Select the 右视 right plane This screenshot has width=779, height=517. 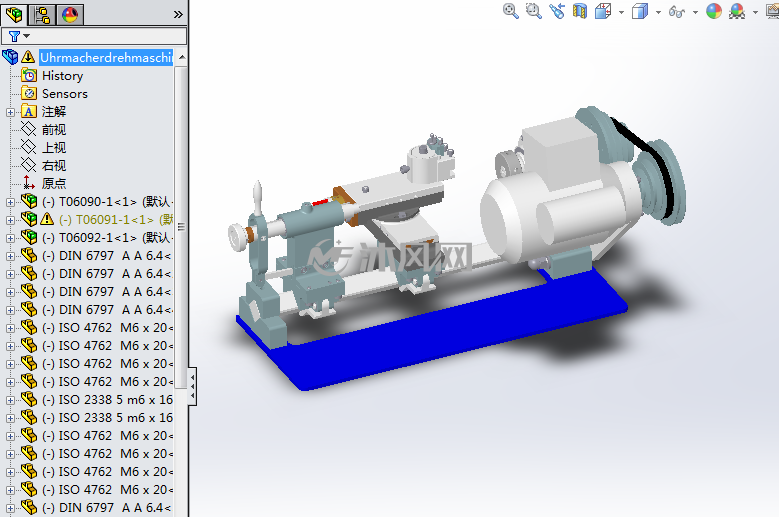tap(54, 165)
